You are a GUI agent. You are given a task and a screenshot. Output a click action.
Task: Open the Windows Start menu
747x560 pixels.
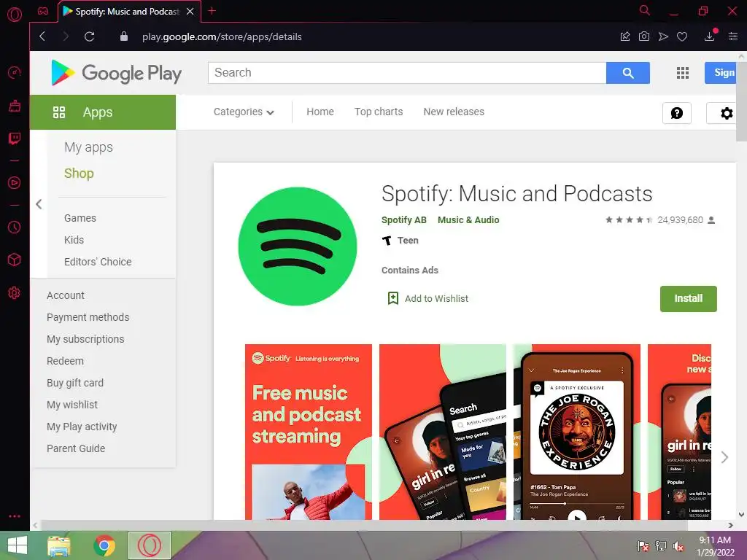[x=18, y=545]
